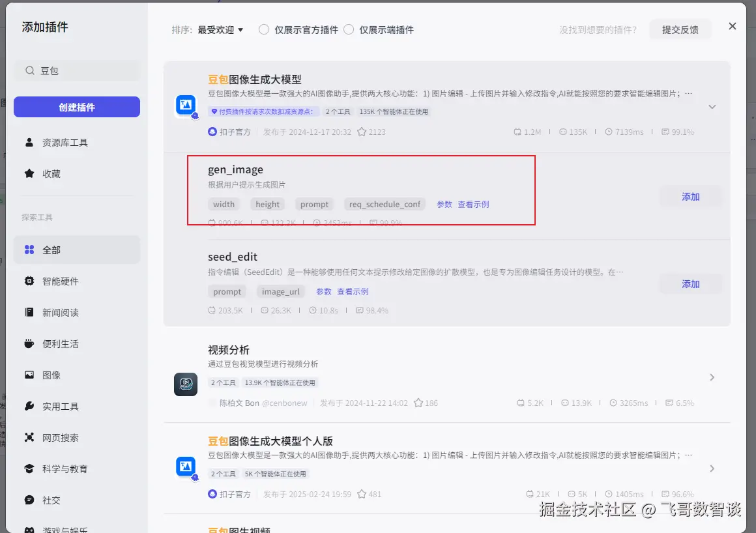Click the 资源库工具 person icon

tap(29, 142)
